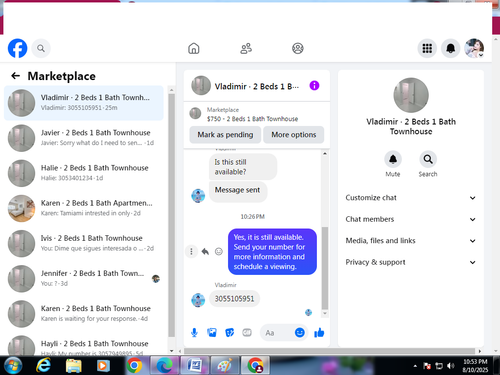Choose a sticker icon
Image resolution: width=500 pixels, height=375 pixels.
tap(230, 332)
